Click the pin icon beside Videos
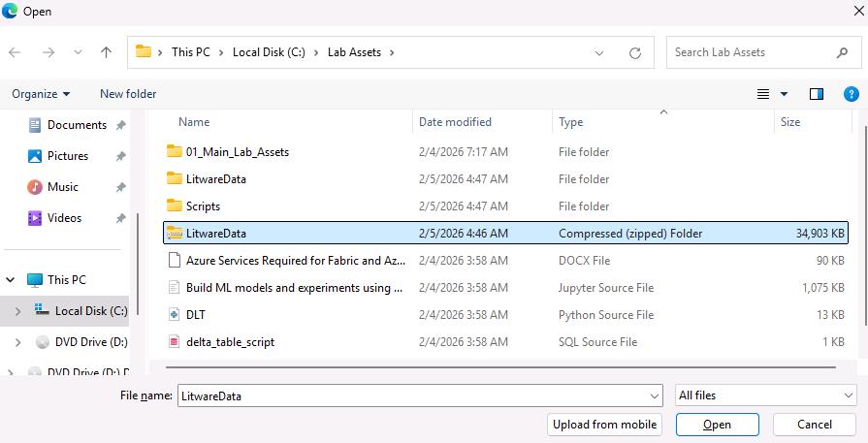Viewport: 868px width, 443px height. 120,218
